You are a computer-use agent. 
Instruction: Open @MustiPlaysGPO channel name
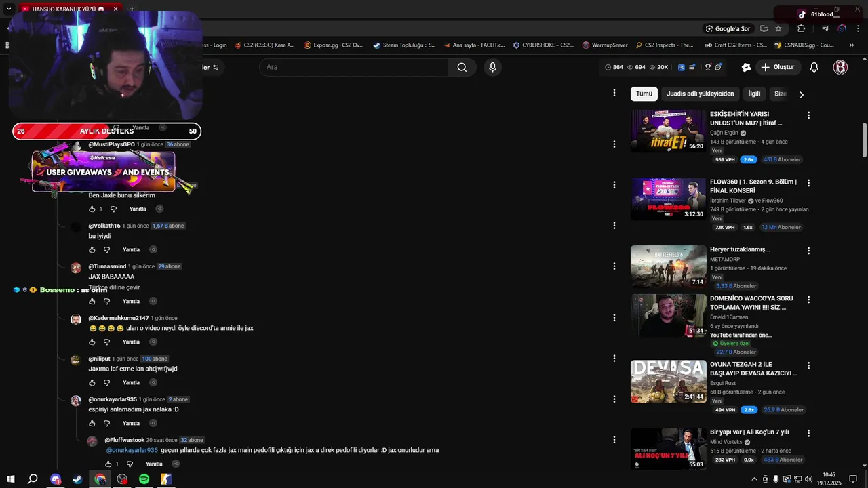111,144
